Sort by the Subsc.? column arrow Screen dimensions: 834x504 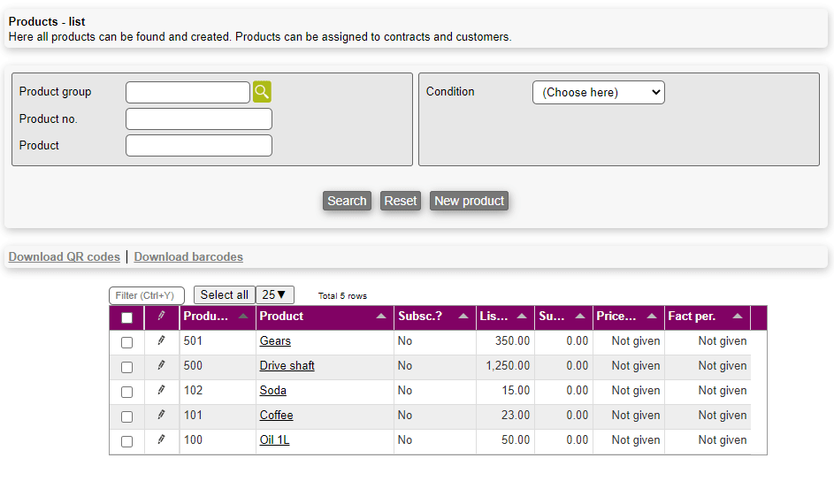click(463, 317)
